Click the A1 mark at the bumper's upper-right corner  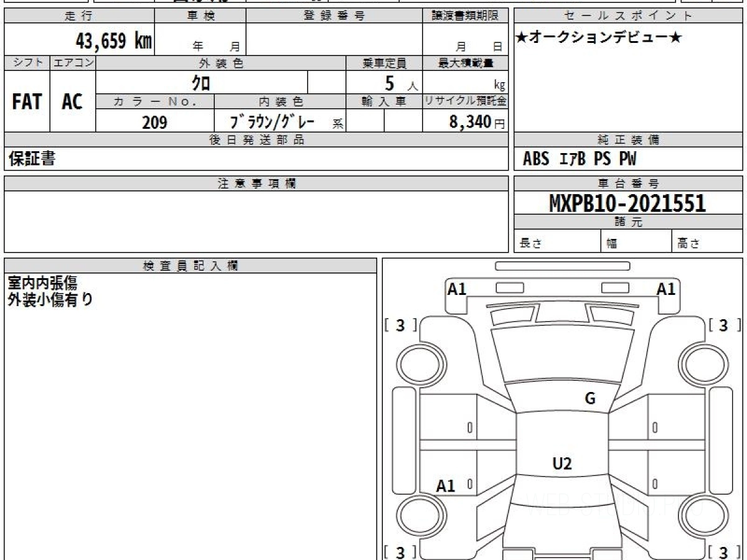666,289
